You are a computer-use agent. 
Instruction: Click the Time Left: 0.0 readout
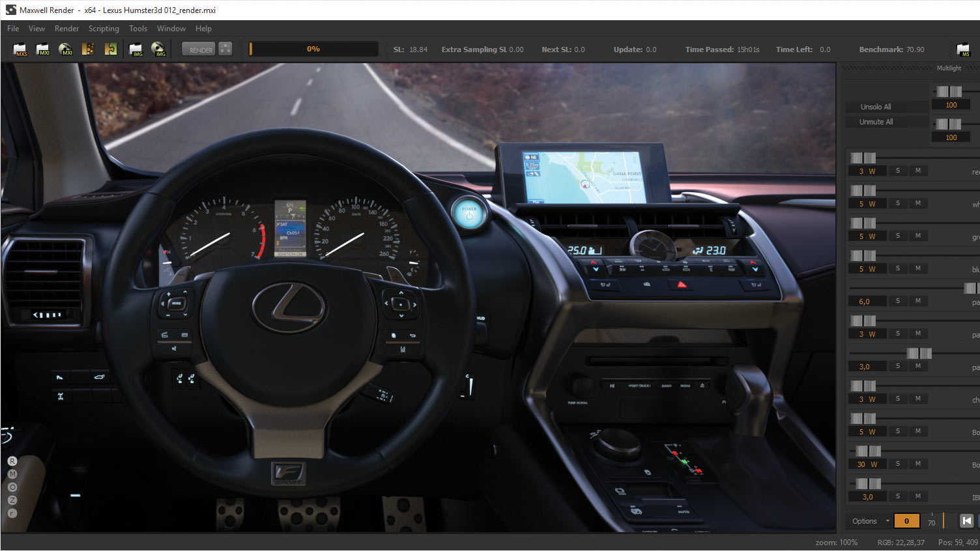[803, 49]
